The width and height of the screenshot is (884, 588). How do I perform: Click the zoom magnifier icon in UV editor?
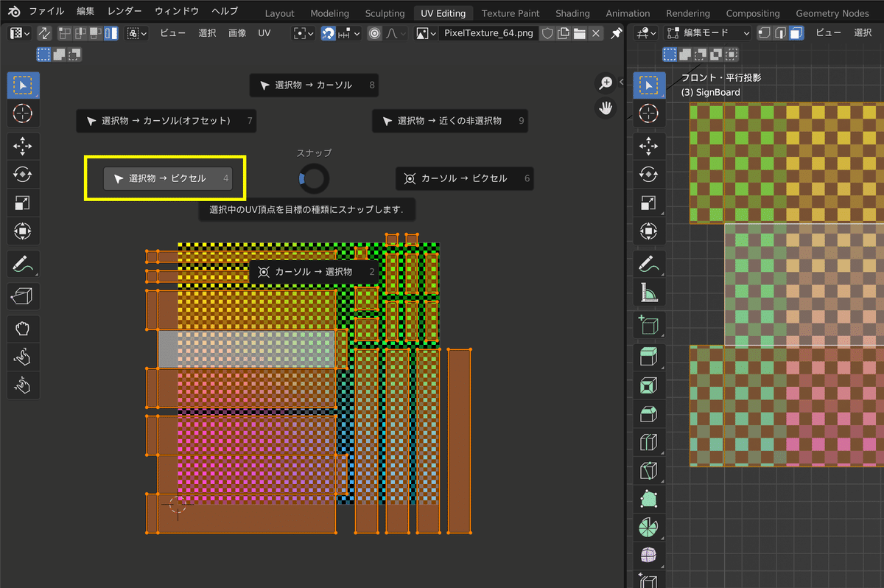pyautogui.click(x=606, y=83)
